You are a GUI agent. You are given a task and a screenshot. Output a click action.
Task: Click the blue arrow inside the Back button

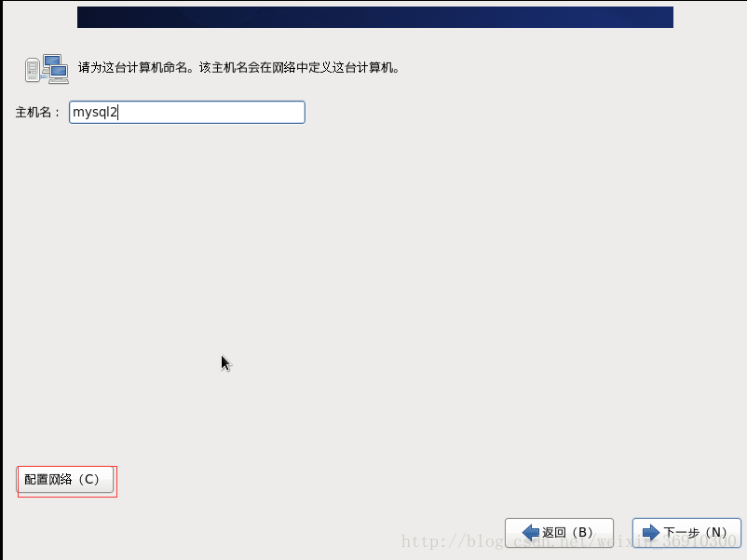pos(533,531)
